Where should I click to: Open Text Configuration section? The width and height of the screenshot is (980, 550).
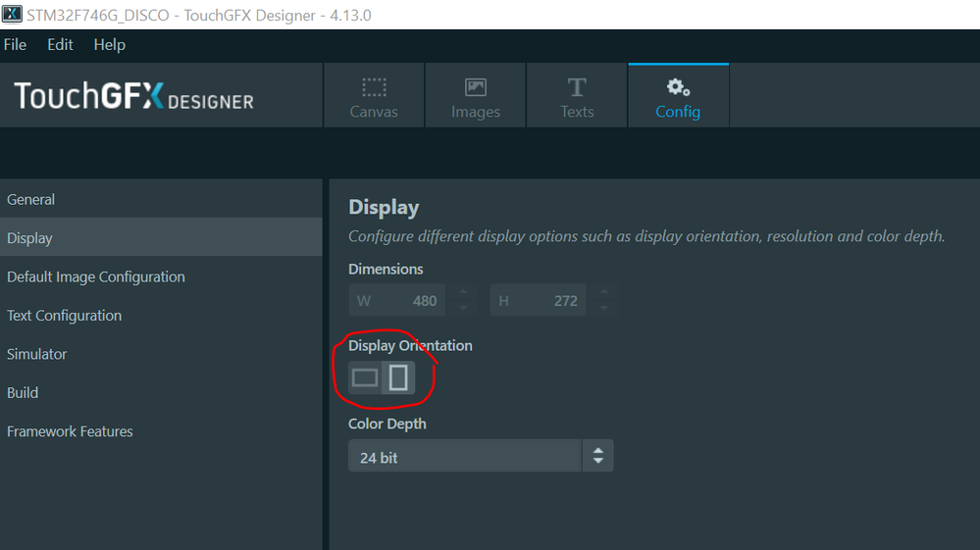(x=161, y=316)
